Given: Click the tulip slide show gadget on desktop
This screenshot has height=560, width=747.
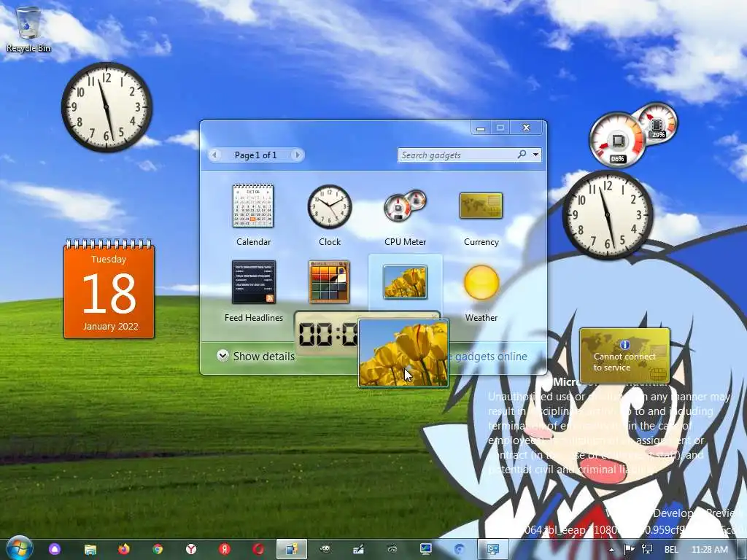Looking at the screenshot, I should click(403, 354).
